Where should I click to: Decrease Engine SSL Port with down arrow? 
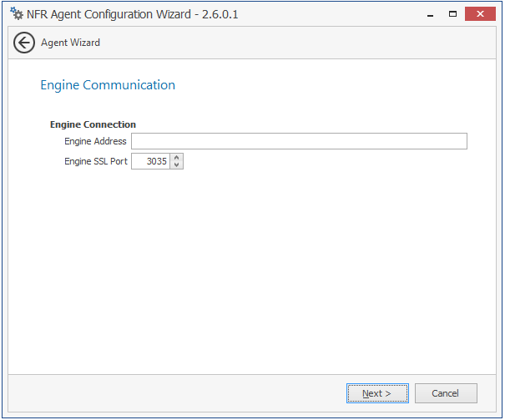click(x=176, y=165)
